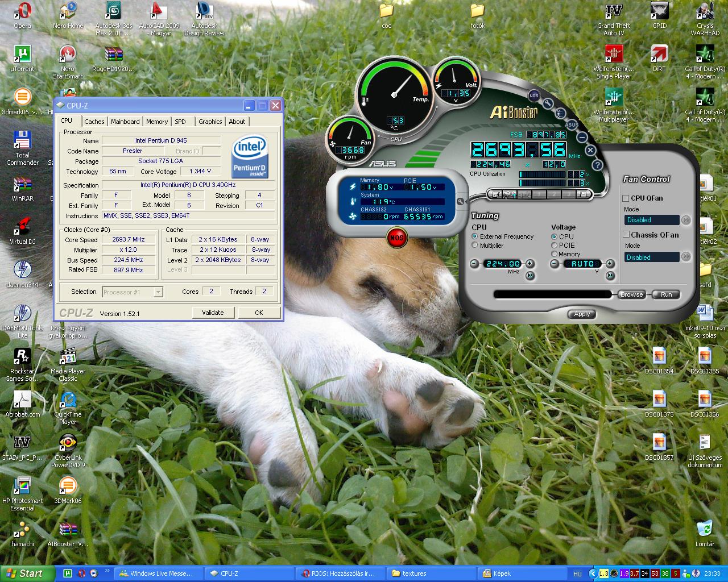The height and width of the screenshot is (582, 728).
Task: Select the DiRT desktop shortcut
Action: coord(659,59)
